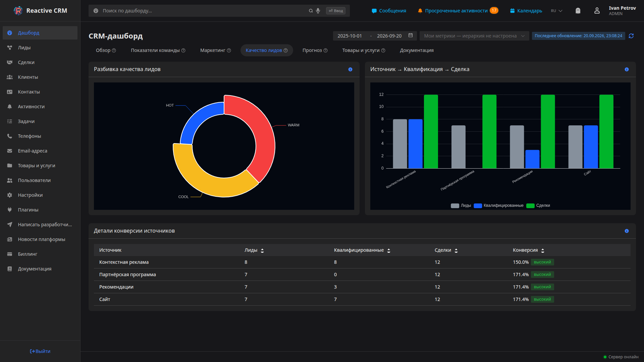Click the Выйти logout link
This screenshot has width=644, height=362.
(x=40, y=351)
